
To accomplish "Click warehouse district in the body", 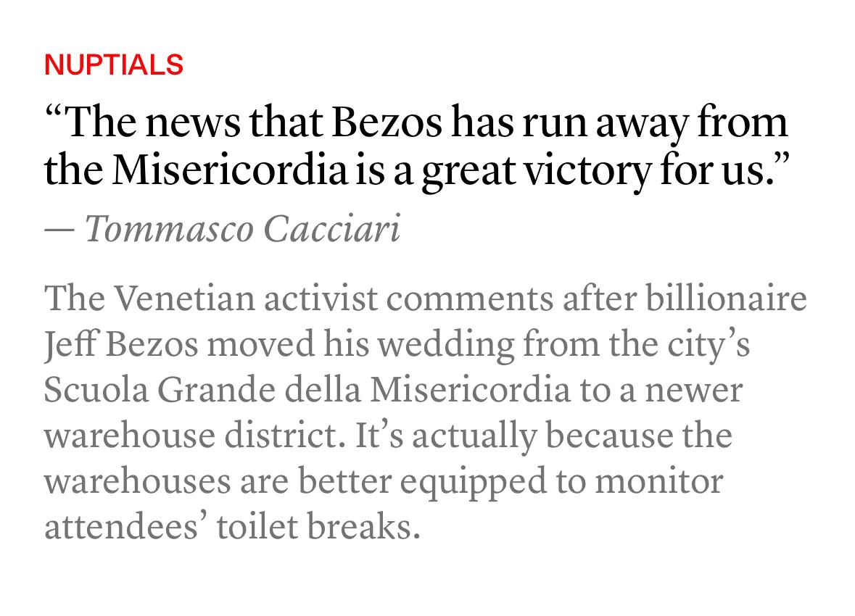I will [194, 436].
